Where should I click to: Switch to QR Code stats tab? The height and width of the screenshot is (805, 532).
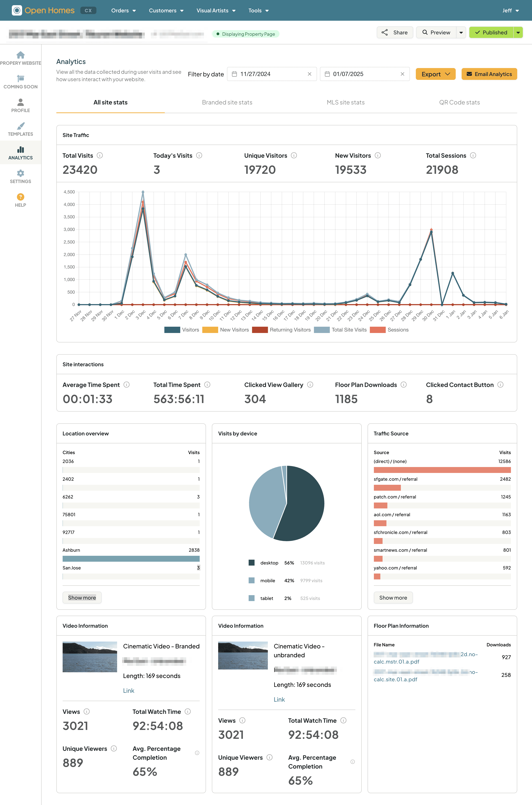[459, 103]
